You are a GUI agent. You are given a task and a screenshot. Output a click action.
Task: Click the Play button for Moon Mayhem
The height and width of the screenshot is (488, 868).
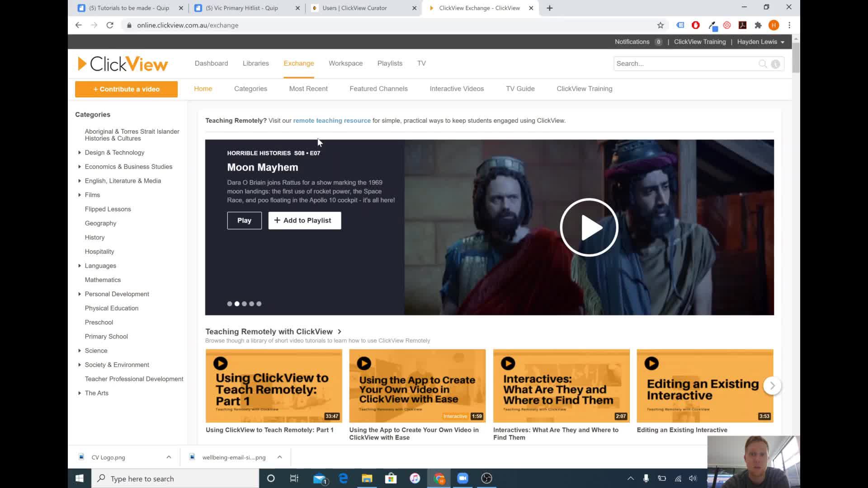(244, 221)
